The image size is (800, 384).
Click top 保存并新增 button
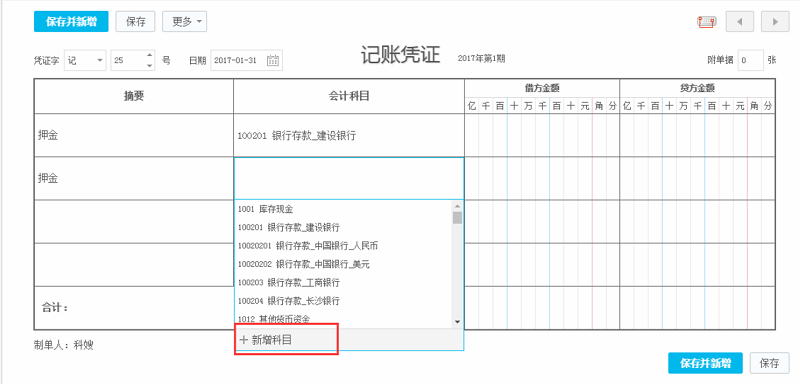71,22
